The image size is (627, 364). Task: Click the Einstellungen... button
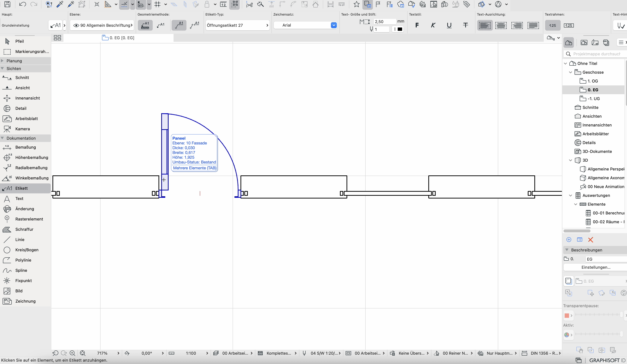point(596,267)
